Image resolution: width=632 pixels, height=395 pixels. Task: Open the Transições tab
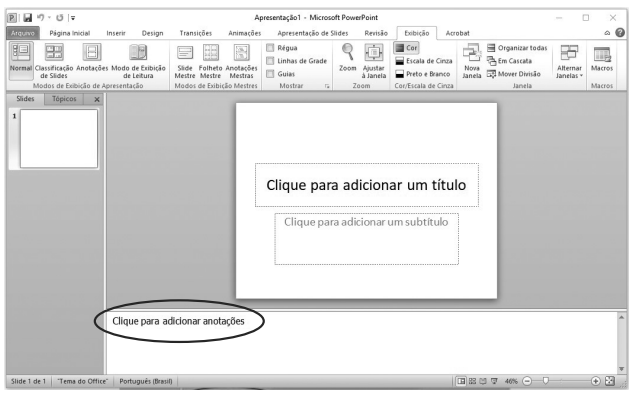(x=196, y=33)
